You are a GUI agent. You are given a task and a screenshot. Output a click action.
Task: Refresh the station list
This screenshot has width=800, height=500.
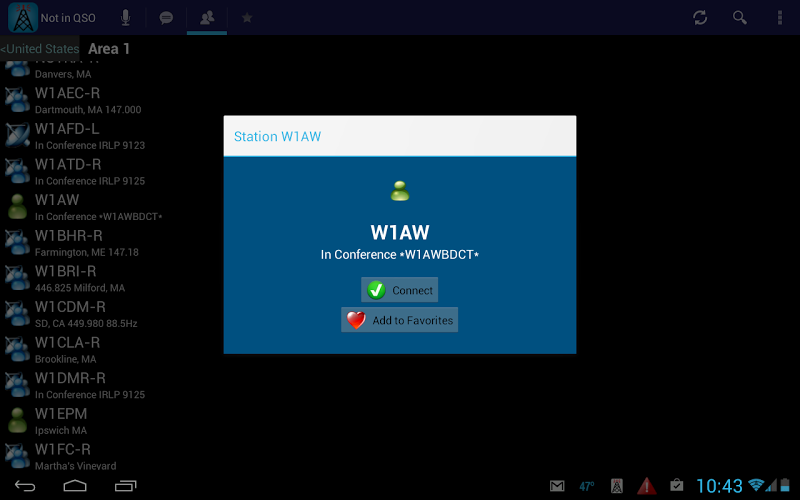[700, 17]
